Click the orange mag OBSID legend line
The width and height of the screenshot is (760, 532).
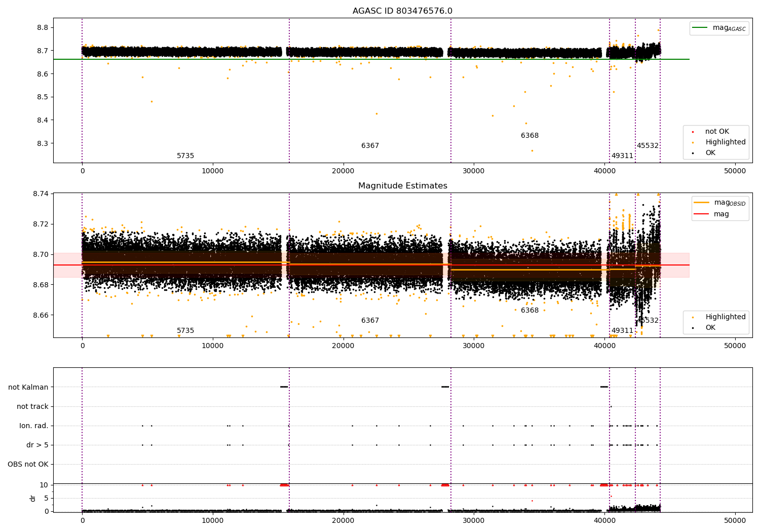(702, 202)
